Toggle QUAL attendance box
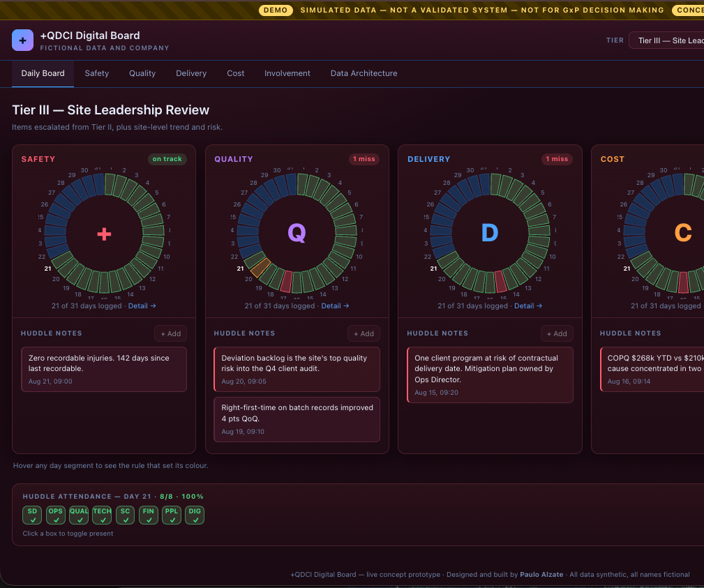 pos(79,515)
